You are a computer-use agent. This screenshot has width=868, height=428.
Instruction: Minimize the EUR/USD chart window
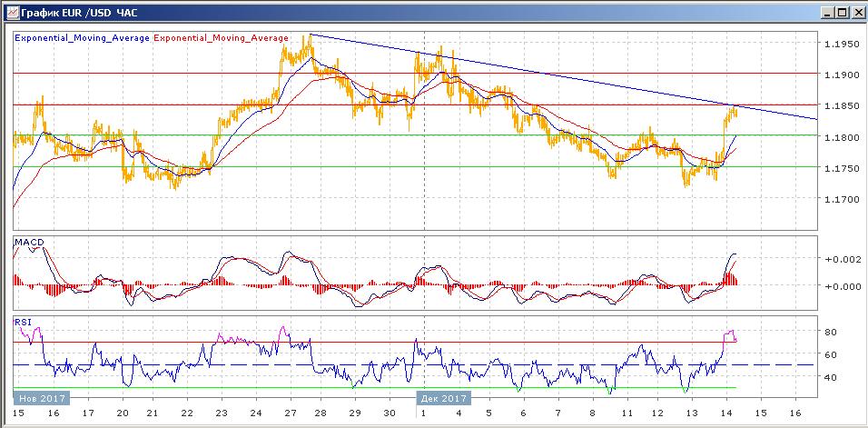click(826, 12)
